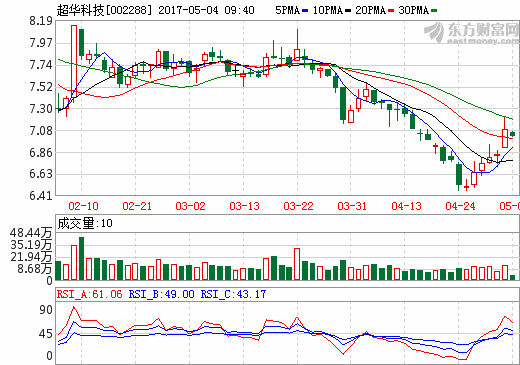
Task: Click the 02-21 date marker
Action: (137, 206)
